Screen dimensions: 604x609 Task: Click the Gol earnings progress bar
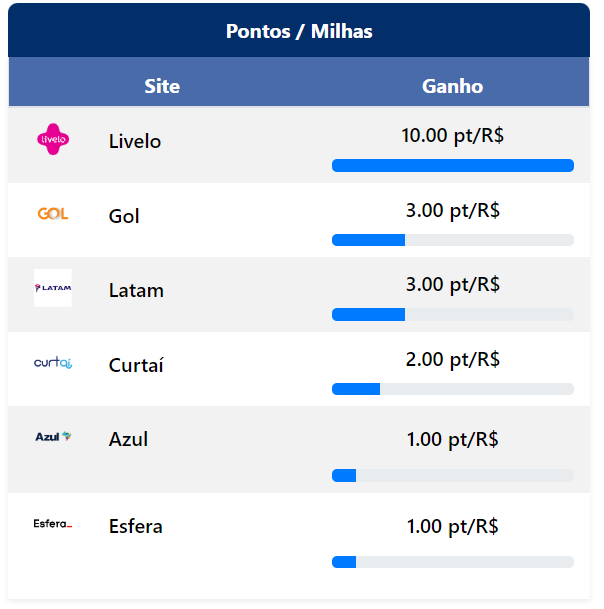[452, 240]
